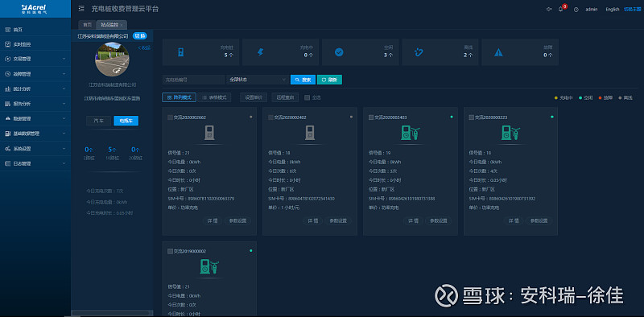The width and height of the screenshot is (644, 317).
Task: Tick checkbox for 交流2020000223
Action: [x=472, y=117]
